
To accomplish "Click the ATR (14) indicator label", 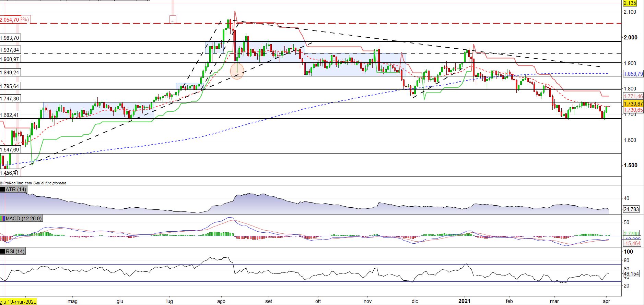I will [16, 190].
